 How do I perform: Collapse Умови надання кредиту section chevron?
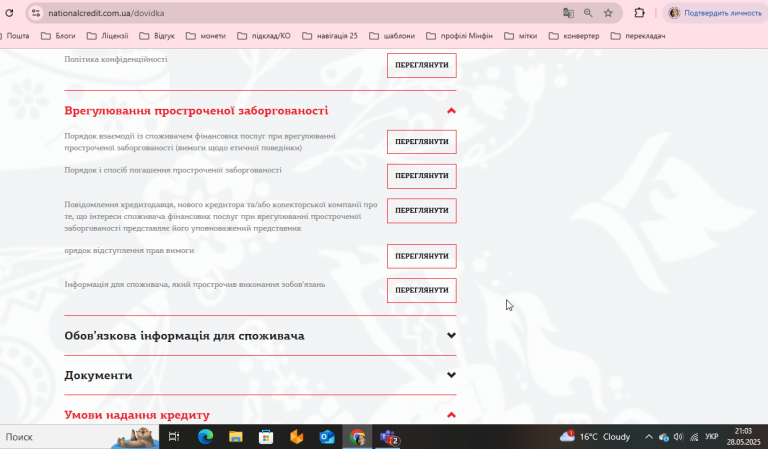pyautogui.click(x=451, y=415)
